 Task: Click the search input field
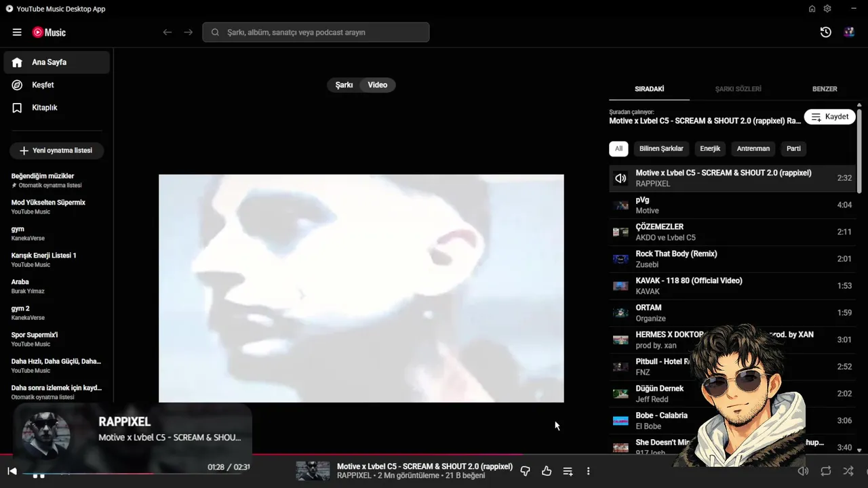point(316,33)
